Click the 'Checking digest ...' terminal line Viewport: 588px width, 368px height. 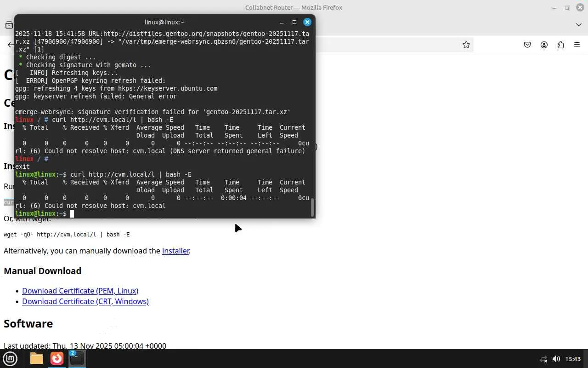tap(57, 57)
